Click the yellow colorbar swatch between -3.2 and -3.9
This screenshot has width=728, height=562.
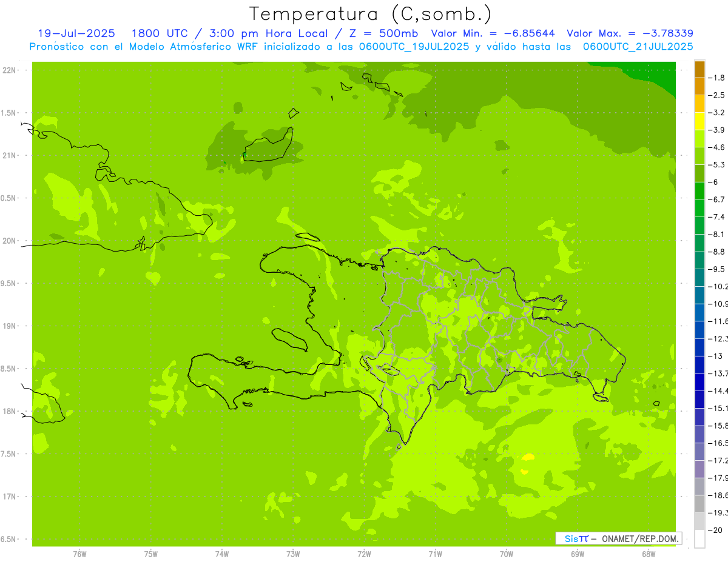pyautogui.click(x=699, y=121)
